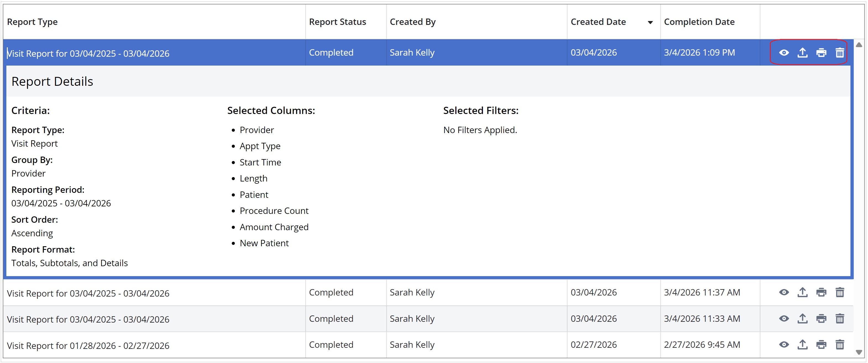Print the selected 1:09 PM report

point(821,53)
